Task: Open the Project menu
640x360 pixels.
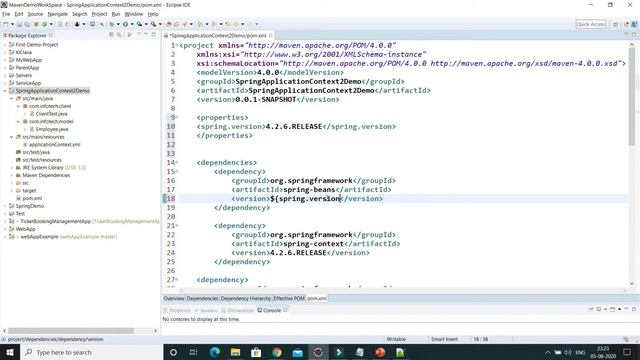Action: (99, 14)
